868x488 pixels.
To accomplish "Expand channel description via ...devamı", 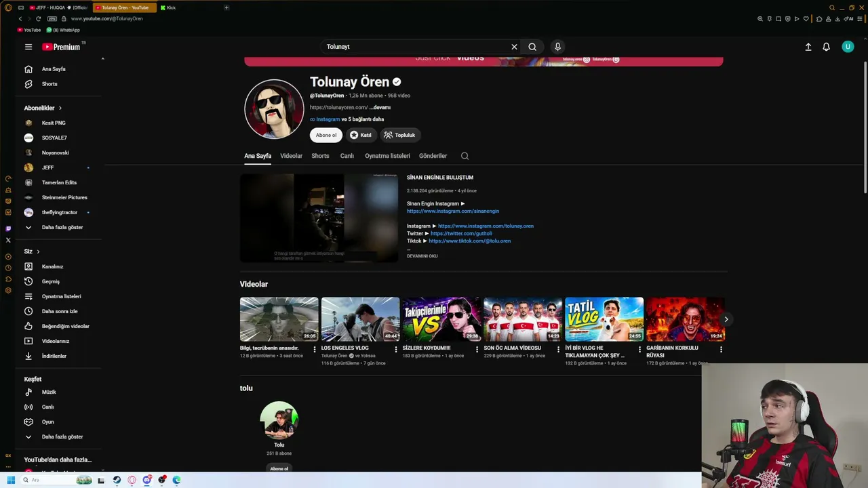I will coord(380,107).
